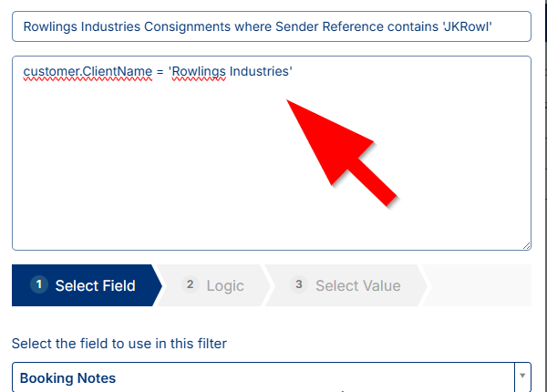Click the word 'JKRowl' in the filter name
547x392 pixels.
pos(468,26)
